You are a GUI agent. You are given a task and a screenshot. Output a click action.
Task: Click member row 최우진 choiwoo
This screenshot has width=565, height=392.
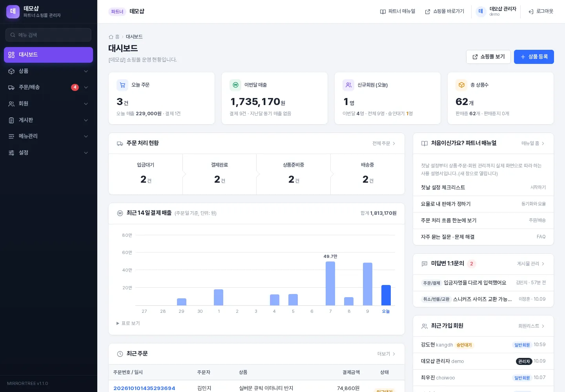[483, 378]
